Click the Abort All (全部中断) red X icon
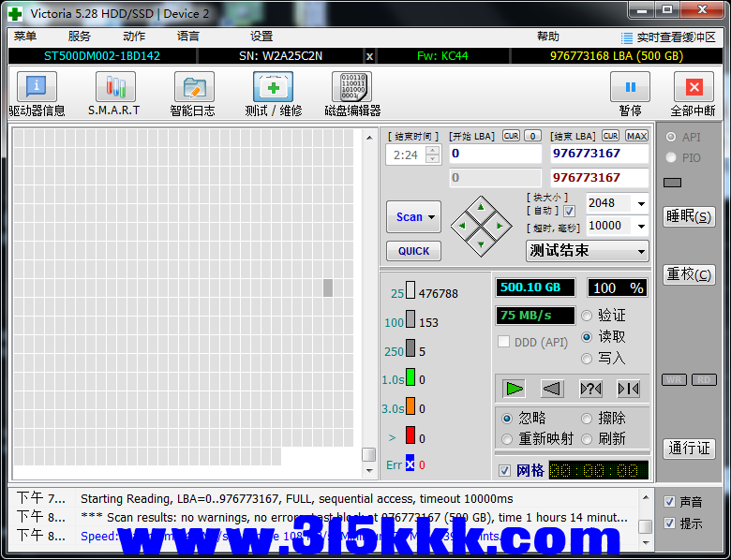731x560 pixels. pyautogui.click(x=694, y=87)
